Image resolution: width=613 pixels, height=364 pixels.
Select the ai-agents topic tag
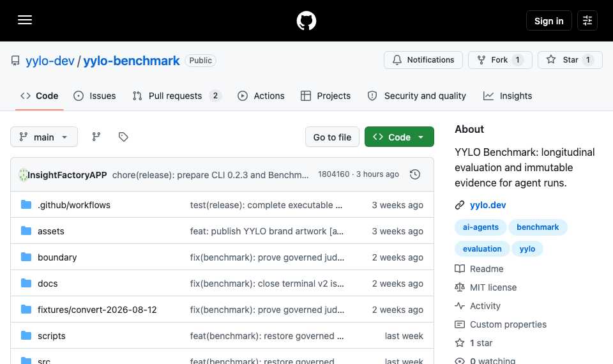480,227
